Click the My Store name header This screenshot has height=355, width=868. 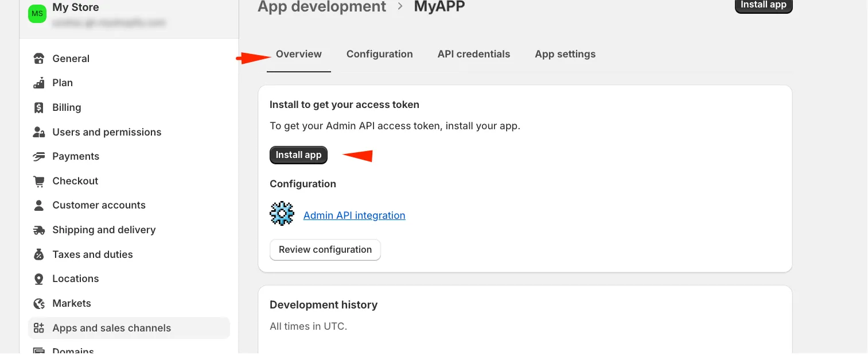[76, 7]
